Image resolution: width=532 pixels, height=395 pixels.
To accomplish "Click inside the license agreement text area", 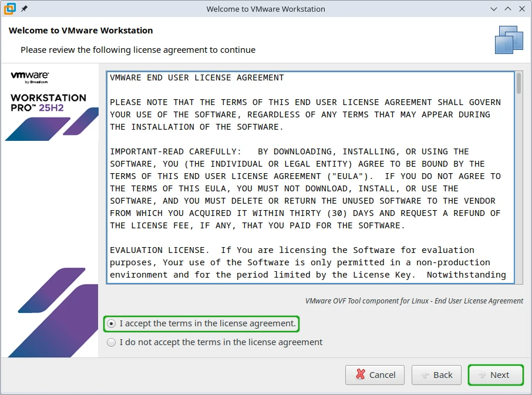I will [x=305, y=176].
